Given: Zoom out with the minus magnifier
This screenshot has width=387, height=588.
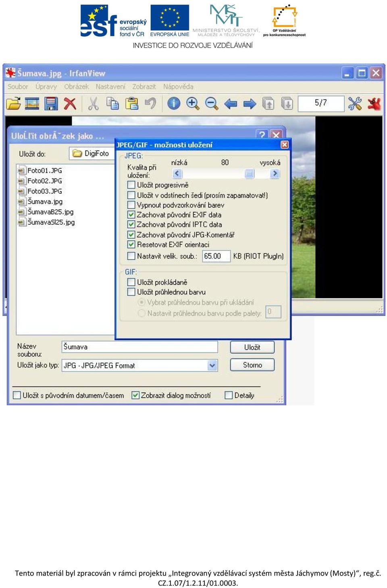Looking at the screenshot, I should tap(212, 104).
